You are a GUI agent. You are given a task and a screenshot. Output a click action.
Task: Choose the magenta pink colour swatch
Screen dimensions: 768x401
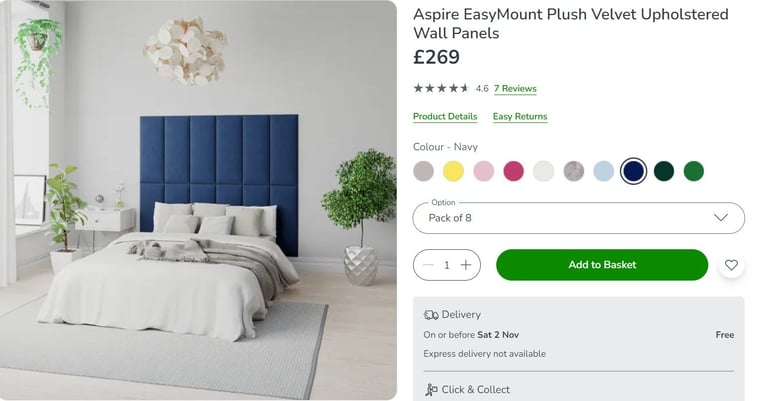coord(513,171)
